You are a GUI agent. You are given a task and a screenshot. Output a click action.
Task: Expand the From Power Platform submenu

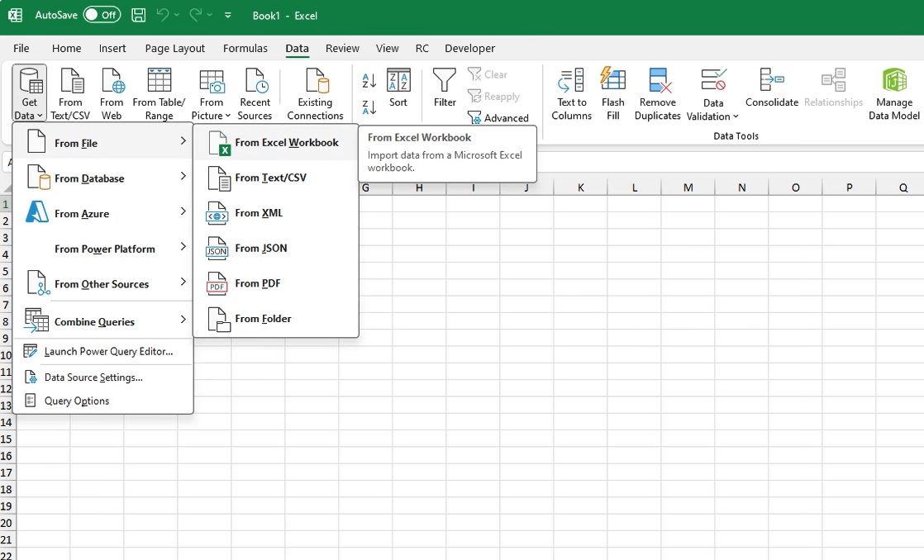[103, 249]
